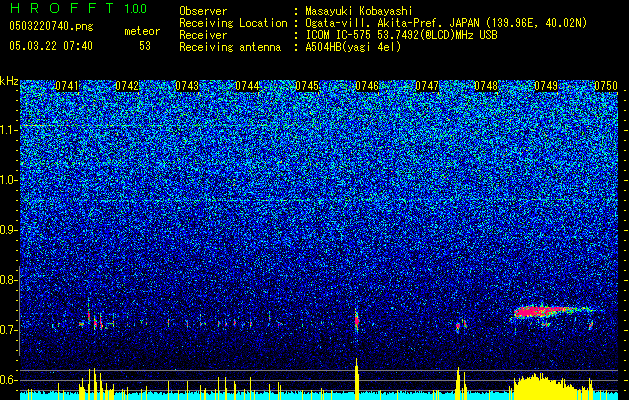Click the 0747 time marker
The width and height of the screenshot is (629, 400).
point(427,86)
